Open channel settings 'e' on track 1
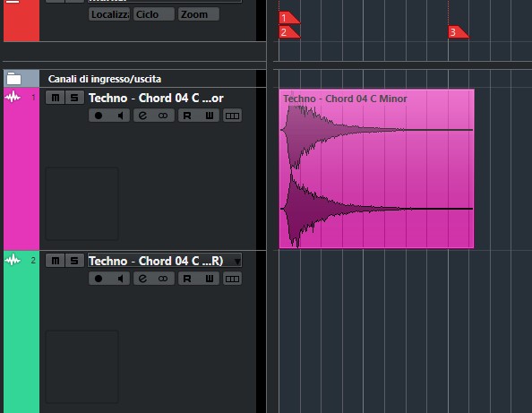The image size is (532, 413). tap(142, 116)
